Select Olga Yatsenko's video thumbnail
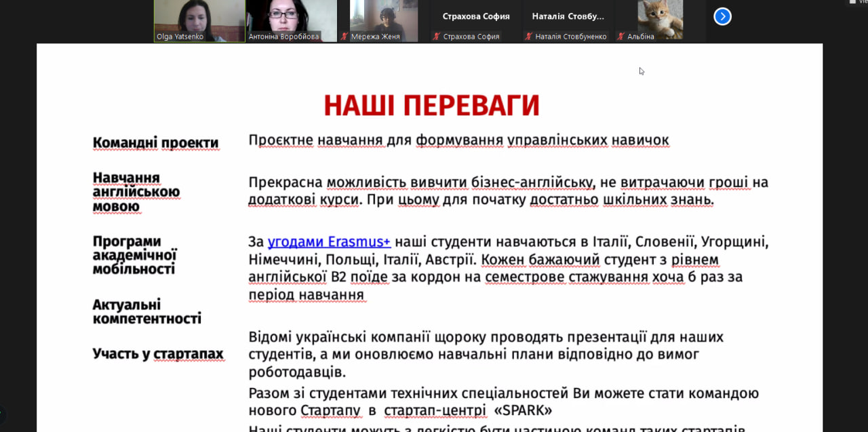 click(199, 21)
